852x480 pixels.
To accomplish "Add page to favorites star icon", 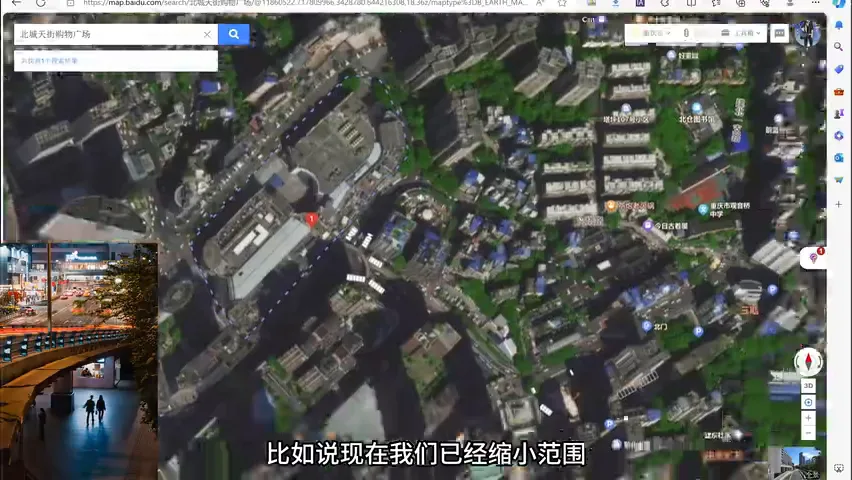I will click(562, 3).
